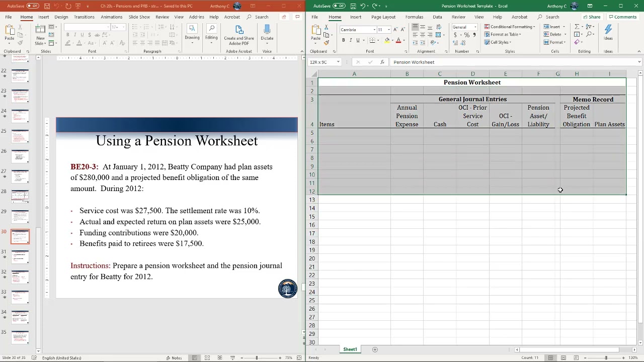Expand the Cell Styles menu
This screenshot has width=644, height=362.
[x=498, y=42]
